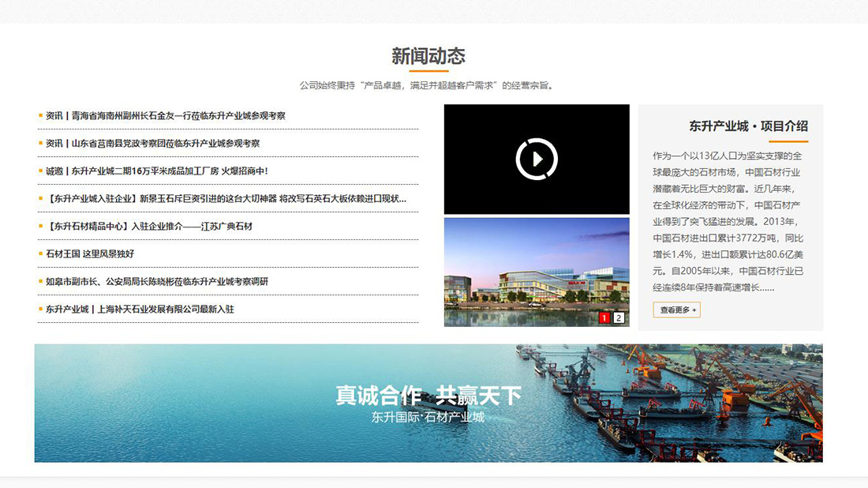Open news about 山东省莒南县党政考察团 visit
This screenshot has height=488, width=868.
pyautogui.click(x=152, y=144)
